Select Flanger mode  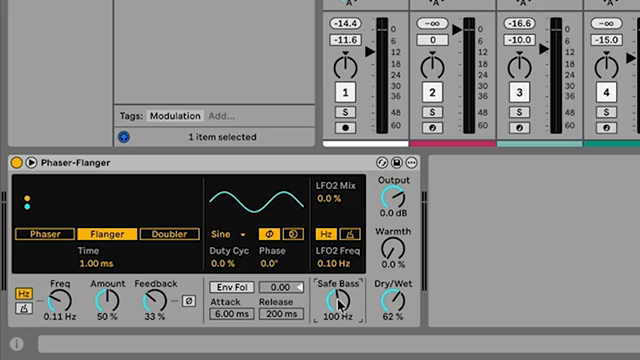(107, 234)
